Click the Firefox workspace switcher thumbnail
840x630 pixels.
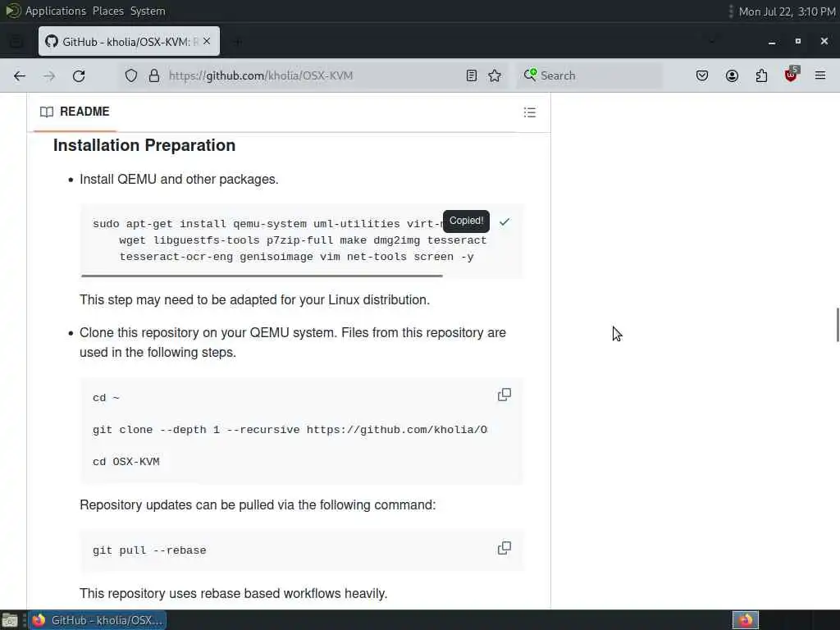coord(746,620)
